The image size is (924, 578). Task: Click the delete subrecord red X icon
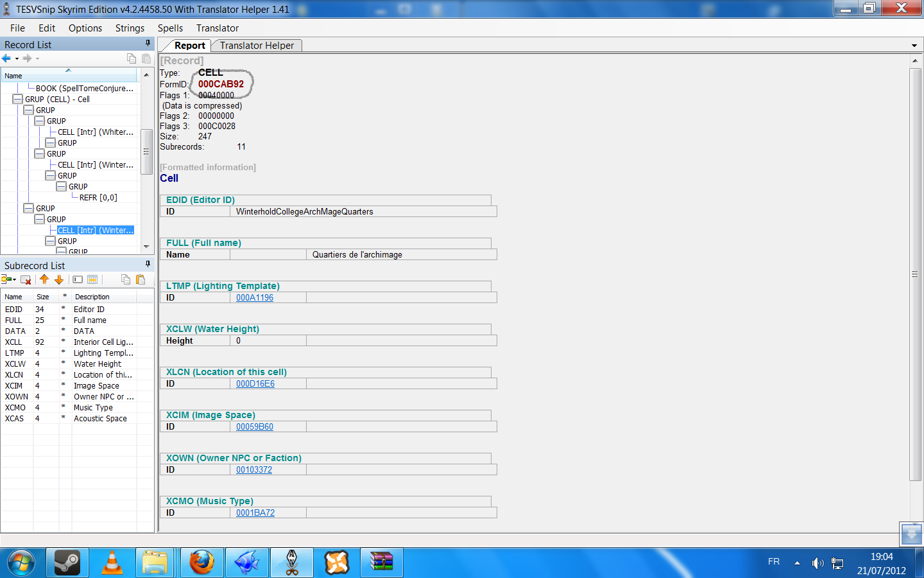coord(26,279)
